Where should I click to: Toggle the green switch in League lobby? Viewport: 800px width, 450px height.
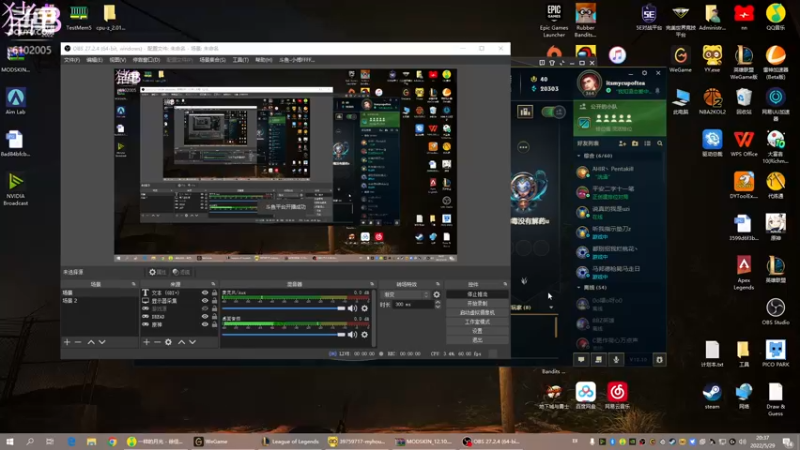pos(553,112)
